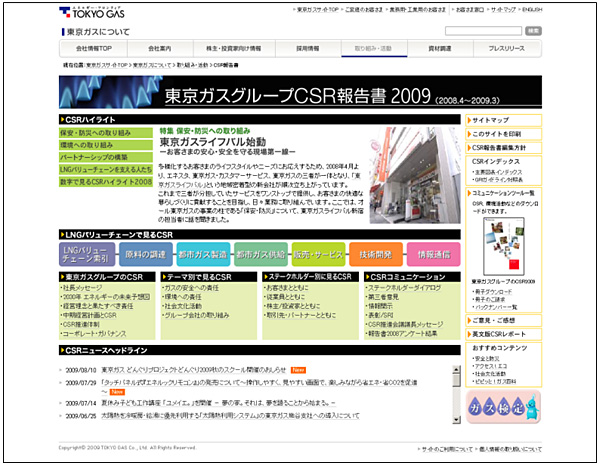Click the news scrollbar up arrow
Viewport: 600px width, 466px height.
click(456, 369)
